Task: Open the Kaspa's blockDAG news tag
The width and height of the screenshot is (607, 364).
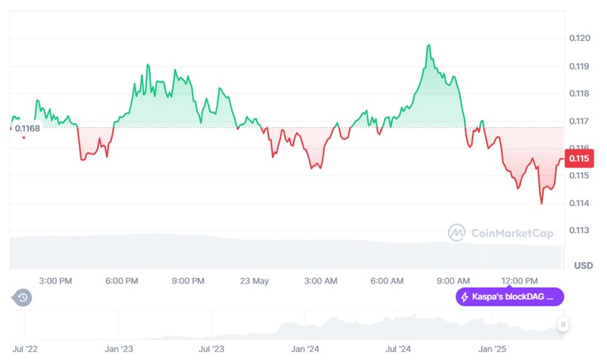Action: pyautogui.click(x=510, y=298)
